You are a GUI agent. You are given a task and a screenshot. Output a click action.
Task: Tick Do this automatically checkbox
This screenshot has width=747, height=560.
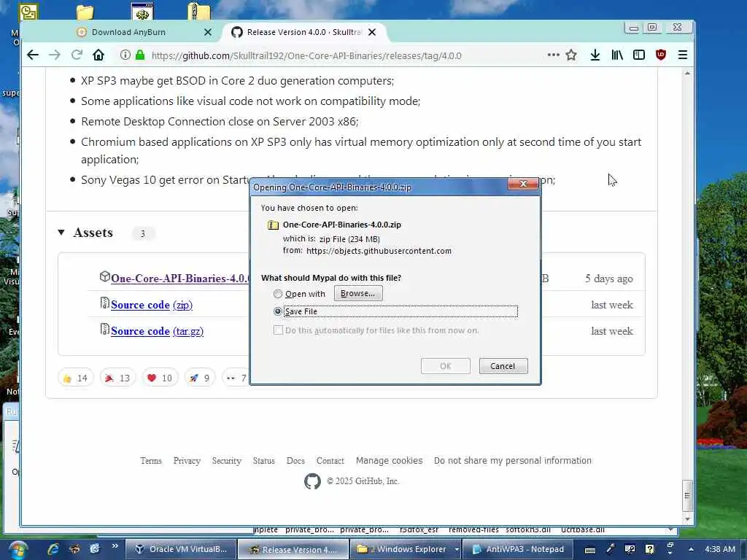(x=278, y=330)
